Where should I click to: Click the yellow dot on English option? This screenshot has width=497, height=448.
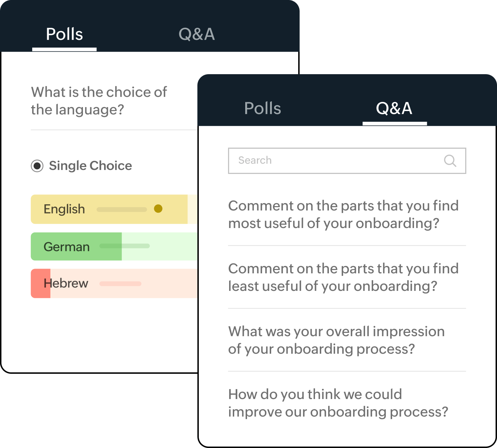pos(158,209)
